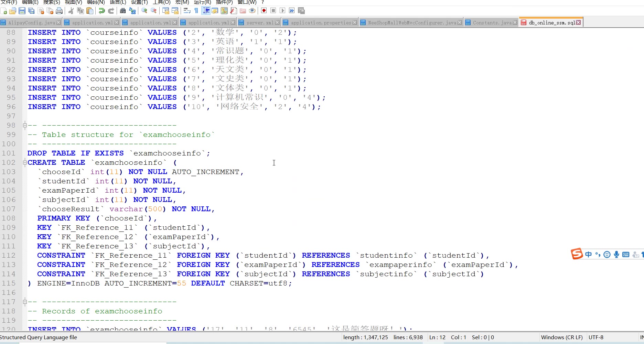The image size is (644, 344).
Task: Redo the edit with the gray arrow
Action: [111, 11]
